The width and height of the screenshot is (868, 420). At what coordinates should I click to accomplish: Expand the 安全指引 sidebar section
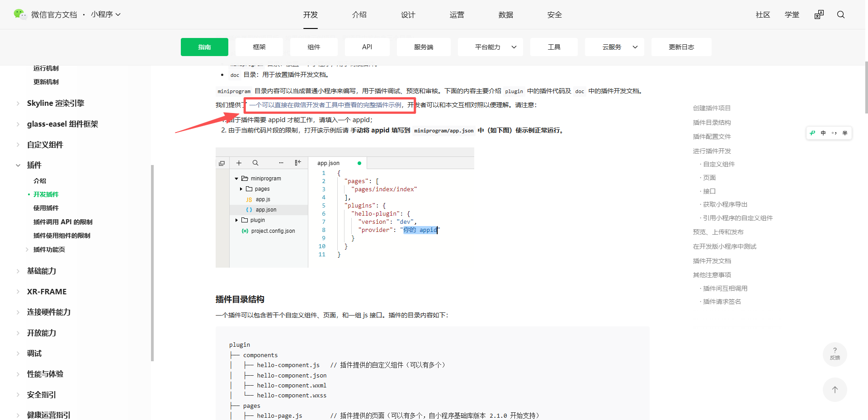(x=18, y=395)
